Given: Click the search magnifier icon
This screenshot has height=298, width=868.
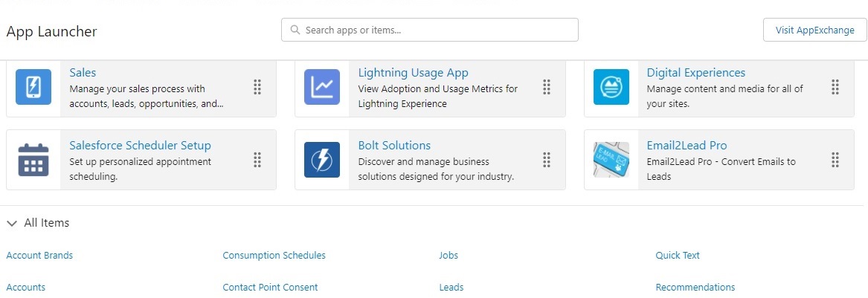Looking at the screenshot, I should [295, 30].
